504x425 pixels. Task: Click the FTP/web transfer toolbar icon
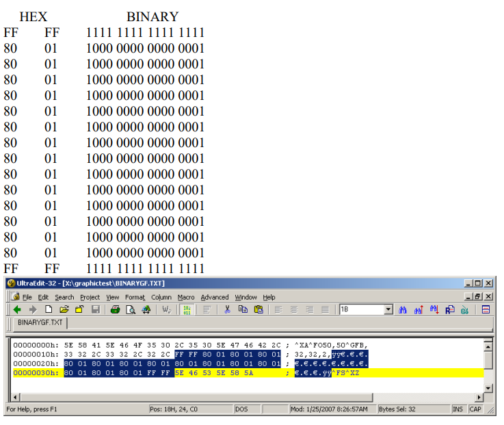(146, 309)
